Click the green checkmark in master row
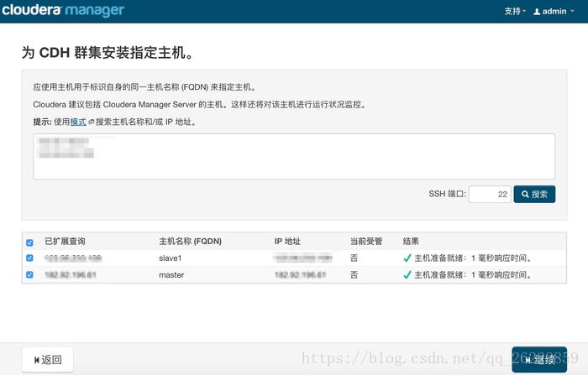This screenshot has height=375, width=588. (407, 275)
